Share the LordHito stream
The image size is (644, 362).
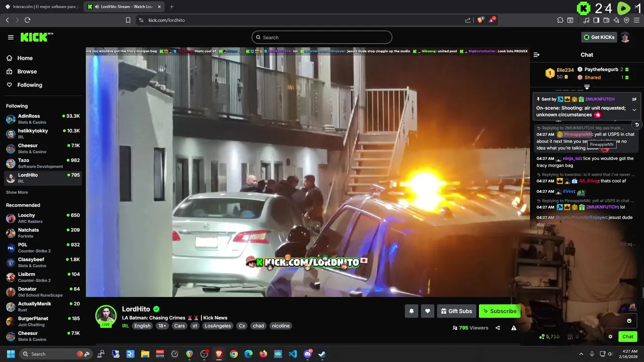coord(498,328)
